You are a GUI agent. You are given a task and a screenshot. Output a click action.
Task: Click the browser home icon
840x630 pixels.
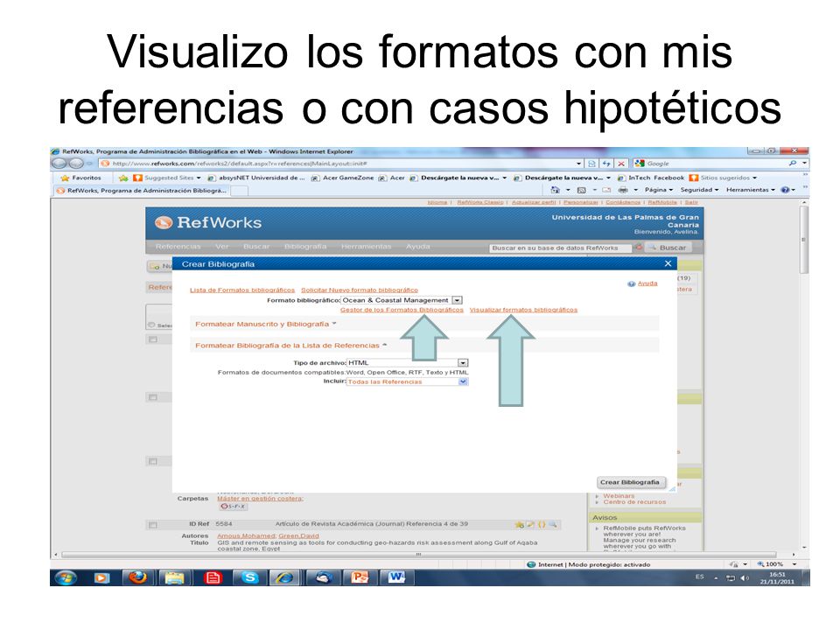click(555, 190)
